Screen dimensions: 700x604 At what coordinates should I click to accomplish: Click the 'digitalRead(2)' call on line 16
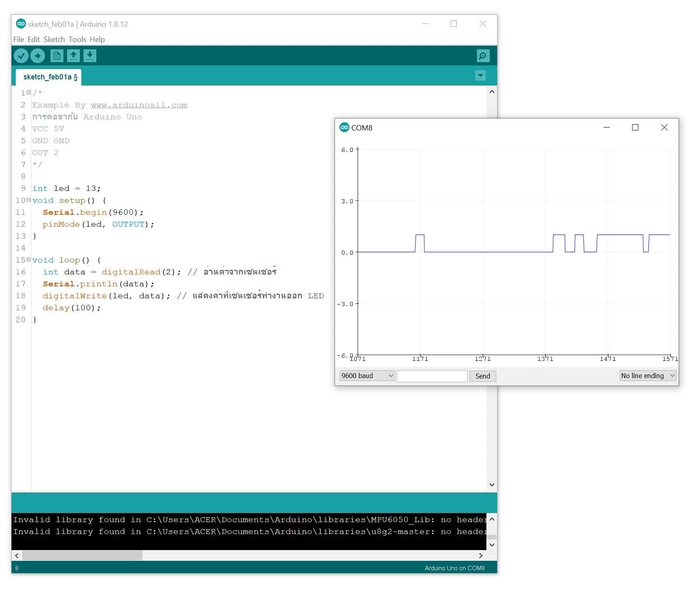(138, 272)
